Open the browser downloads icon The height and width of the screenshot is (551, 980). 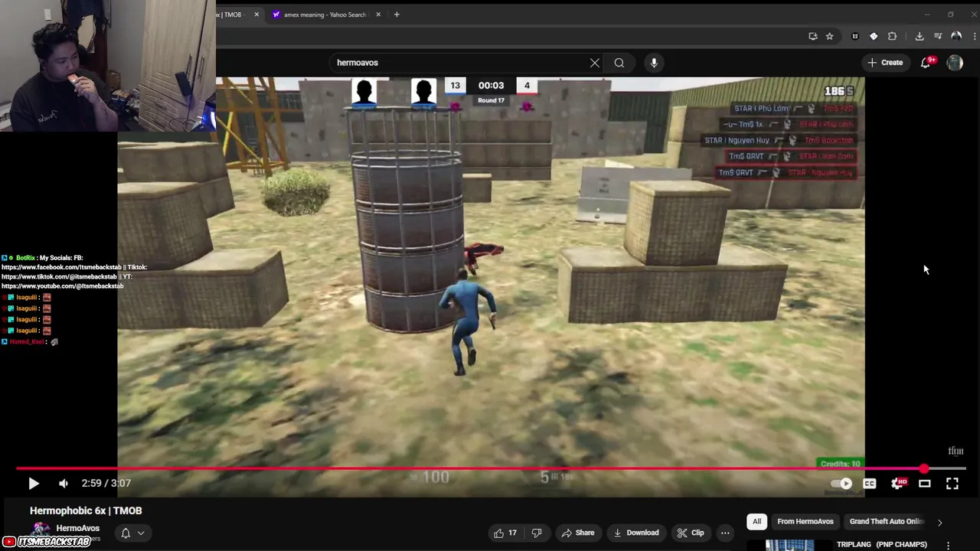pyautogui.click(x=920, y=36)
